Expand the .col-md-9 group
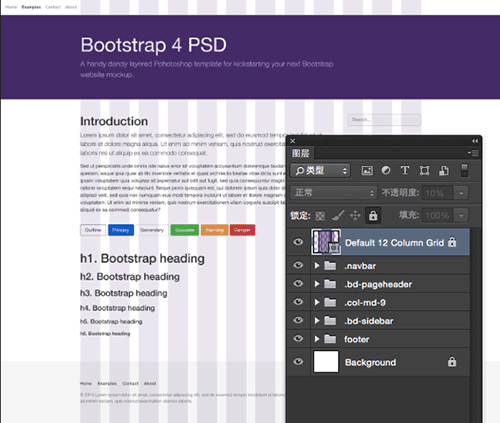 (317, 302)
